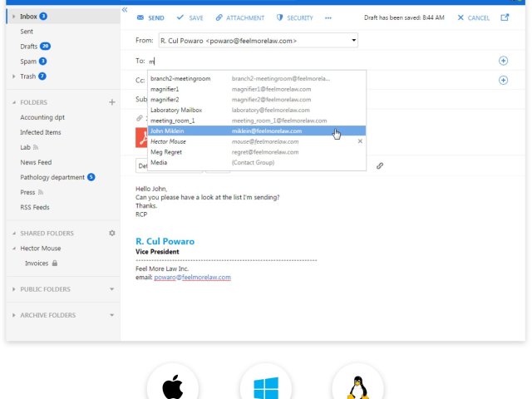Expand the Archive Folders section
Screen dimensions: 532x399
(13, 315)
